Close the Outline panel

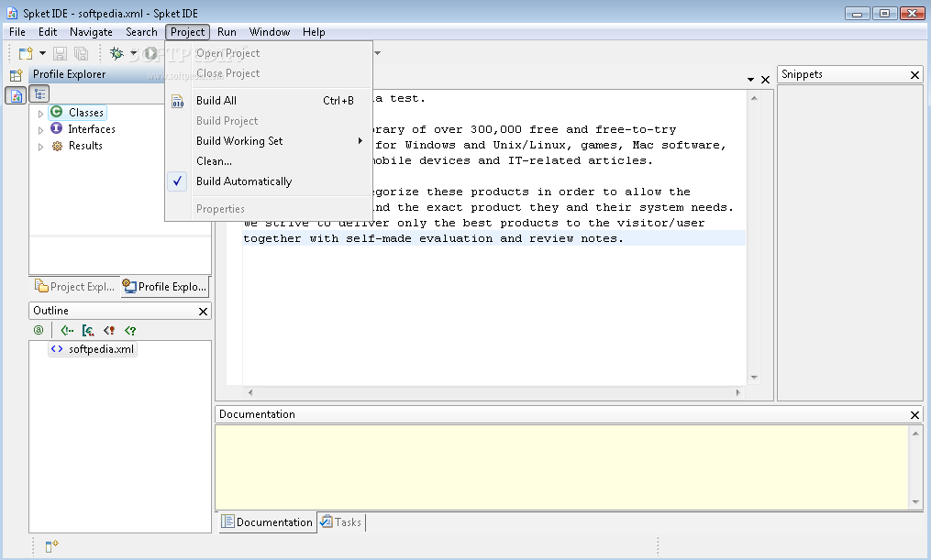(x=203, y=312)
